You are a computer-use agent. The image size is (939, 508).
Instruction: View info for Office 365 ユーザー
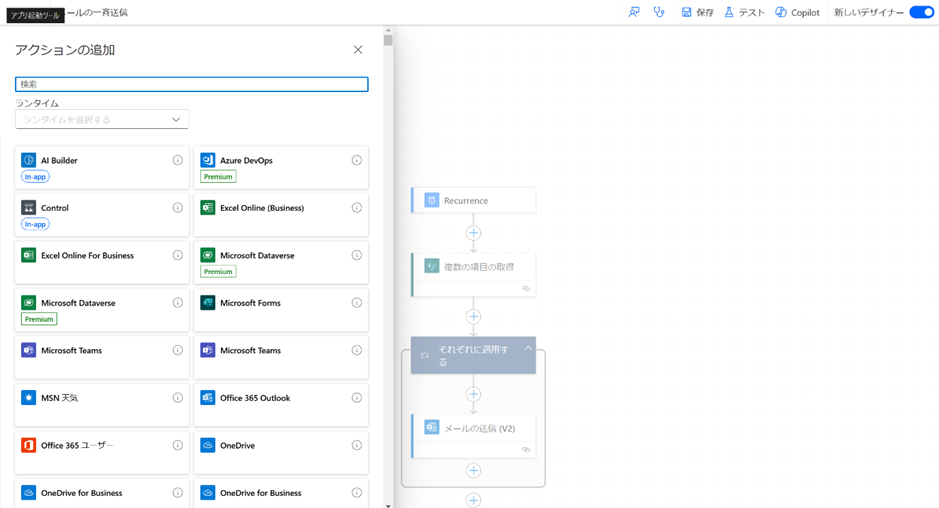[178, 445]
